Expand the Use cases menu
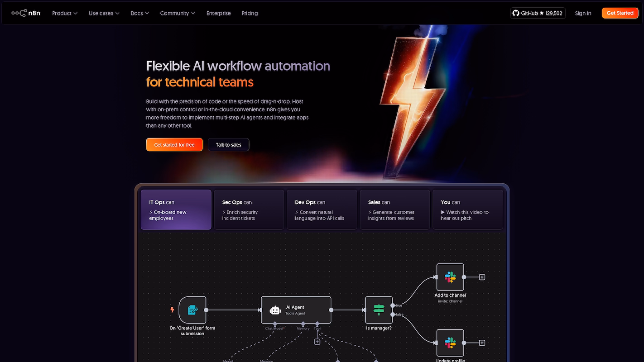 [104, 13]
